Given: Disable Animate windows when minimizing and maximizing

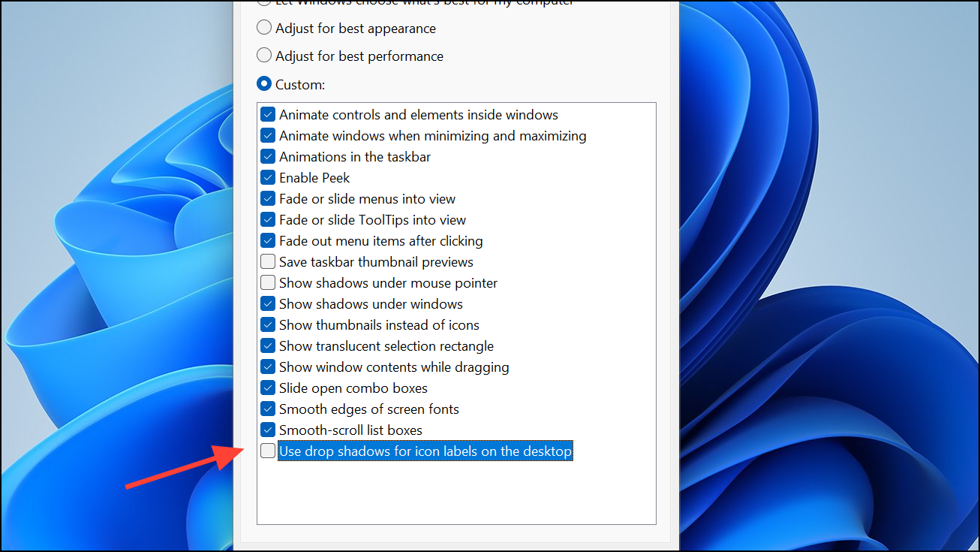Looking at the screenshot, I should 268,135.
